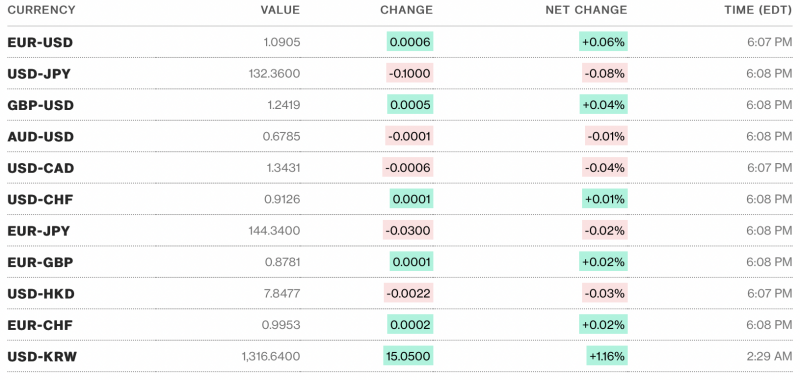Click the USD-HKD currency link
Image resolution: width=800 pixels, height=380 pixels.
[x=41, y=294]
